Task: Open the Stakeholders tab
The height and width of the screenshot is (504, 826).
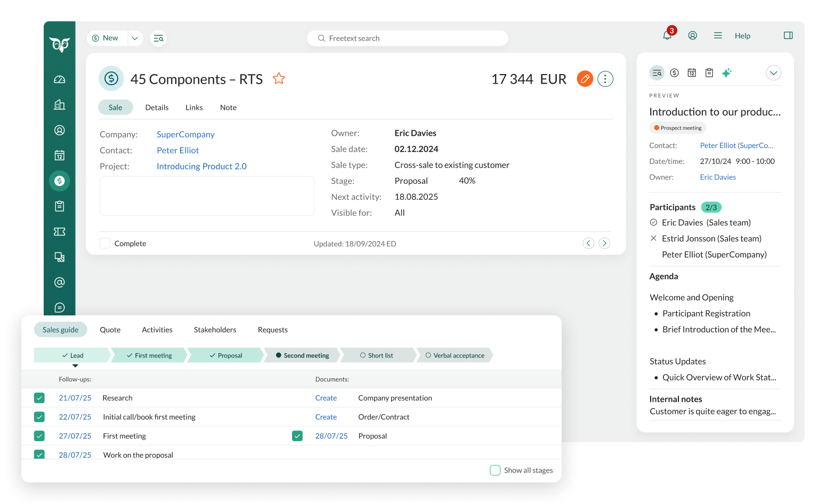Action: pos(215,330)
